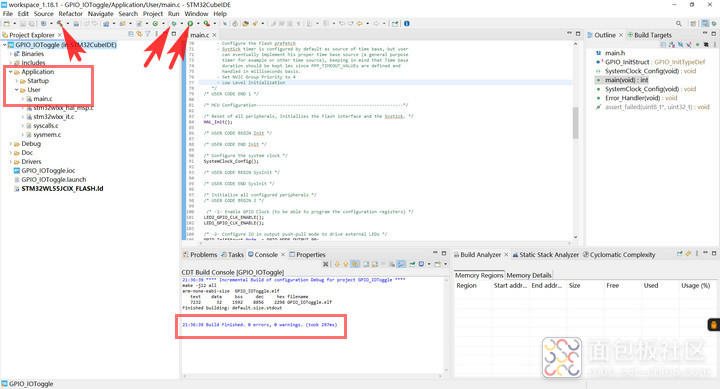Collapse the Application folder

(11, 72)
